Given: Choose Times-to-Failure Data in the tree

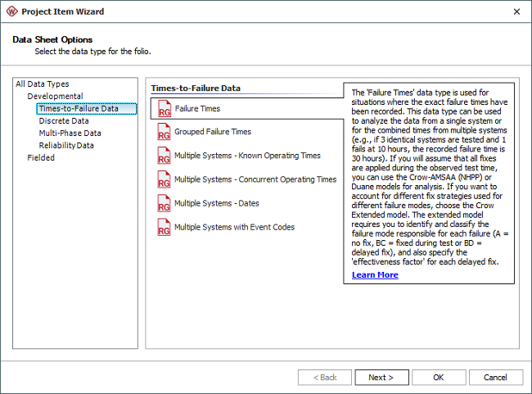Looking at the screenshot, I should coord(79,108).
